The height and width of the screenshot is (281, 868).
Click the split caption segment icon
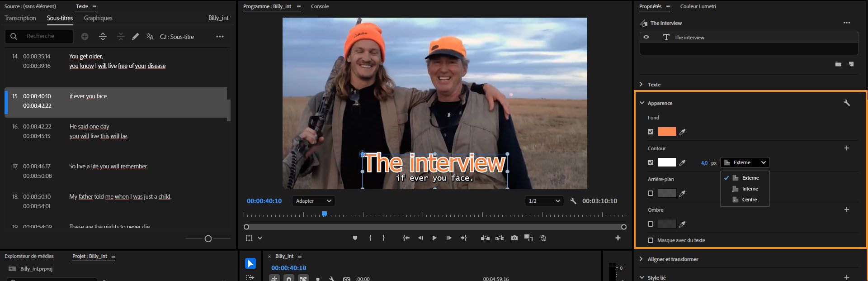tap(103, 37)
